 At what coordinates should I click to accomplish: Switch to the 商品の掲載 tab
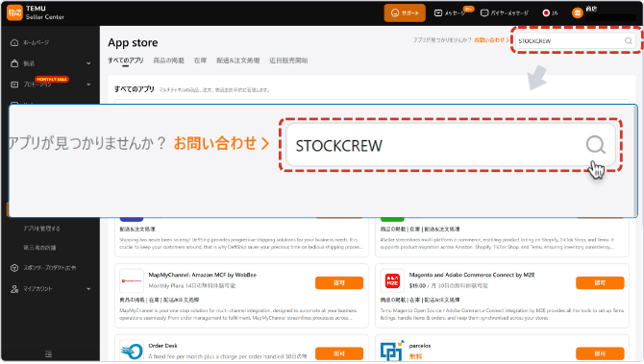pos(169,60)
